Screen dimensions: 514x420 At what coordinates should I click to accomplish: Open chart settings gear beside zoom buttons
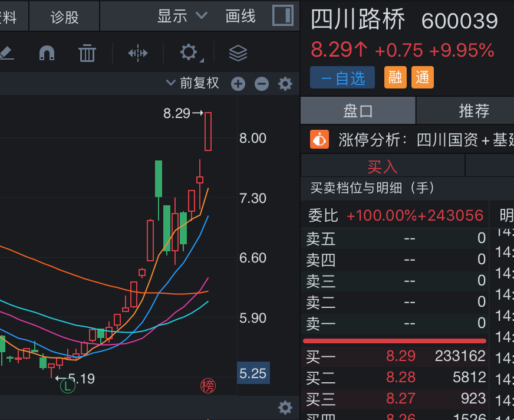[x=285, y=84]
